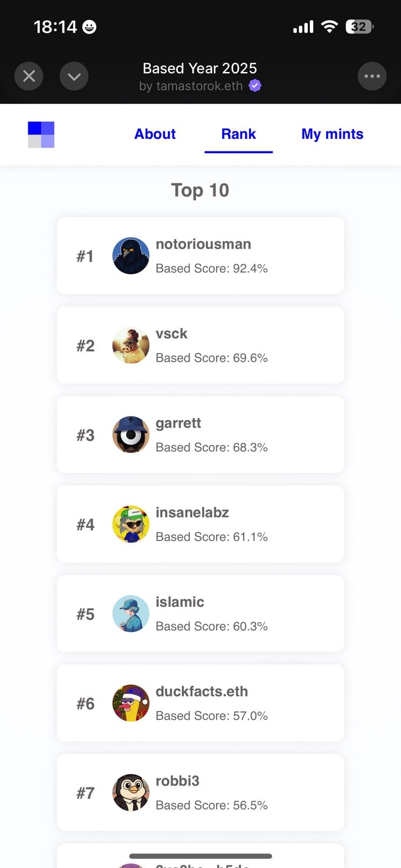
Task: Collapse the app with the chevron button
Action: click(74, 76)
